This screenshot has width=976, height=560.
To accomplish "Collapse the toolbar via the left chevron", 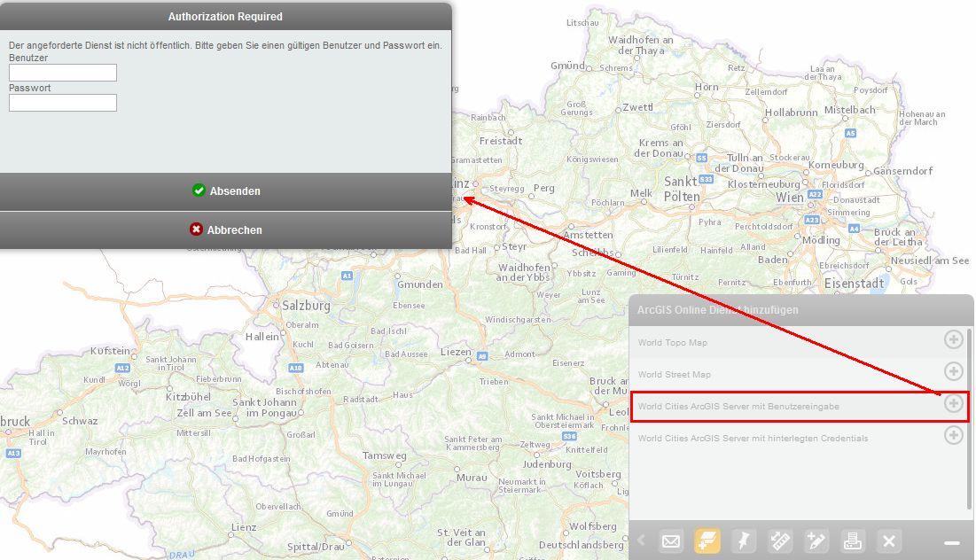I will 640,541.
